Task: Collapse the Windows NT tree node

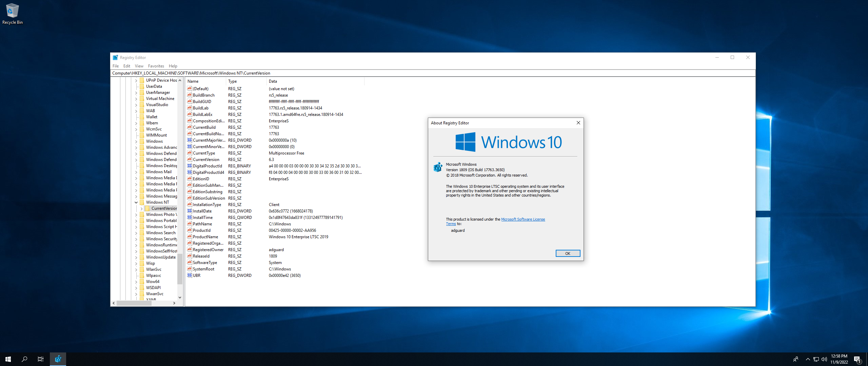Action: click(x=136, y=202)
